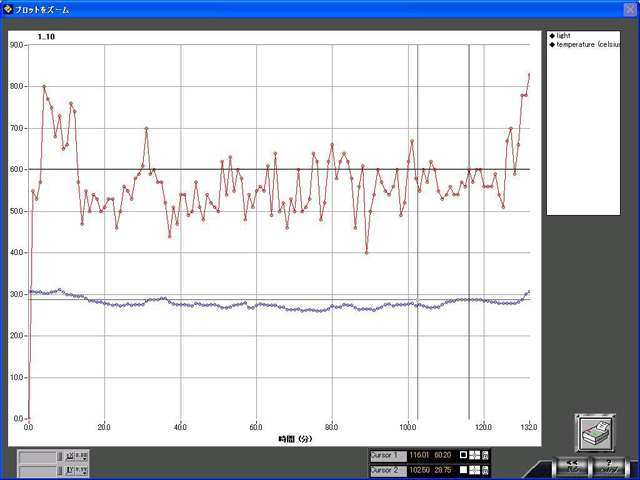Toggle Cursor 2 lock icon
The image size is (640, 480).
485,469
